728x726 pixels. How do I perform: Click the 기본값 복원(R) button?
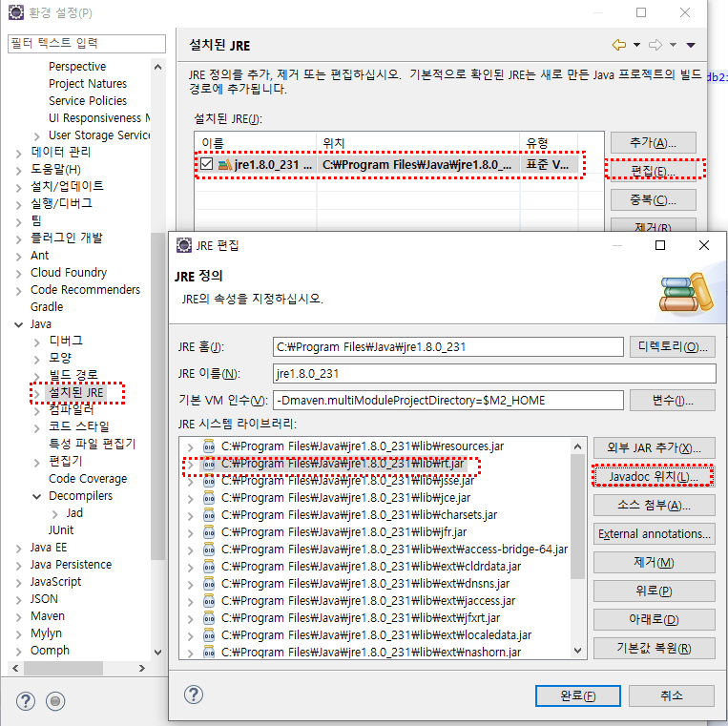click(x=655, y=648)
